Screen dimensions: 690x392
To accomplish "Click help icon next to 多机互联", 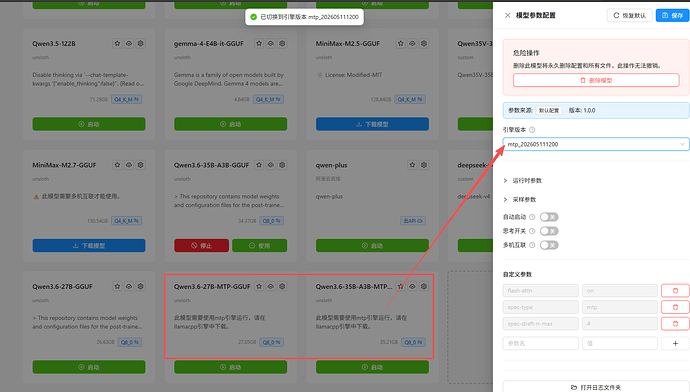I will click(532, 245).
